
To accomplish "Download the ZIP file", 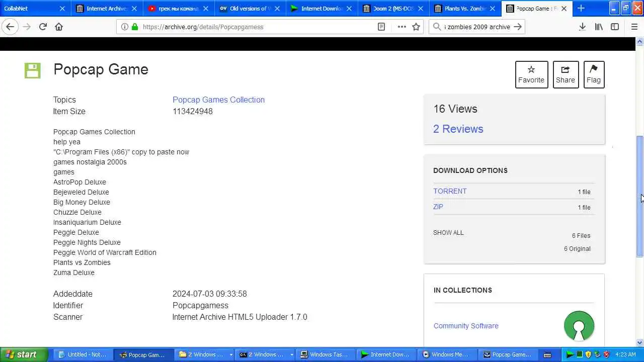I will point(438,207).
